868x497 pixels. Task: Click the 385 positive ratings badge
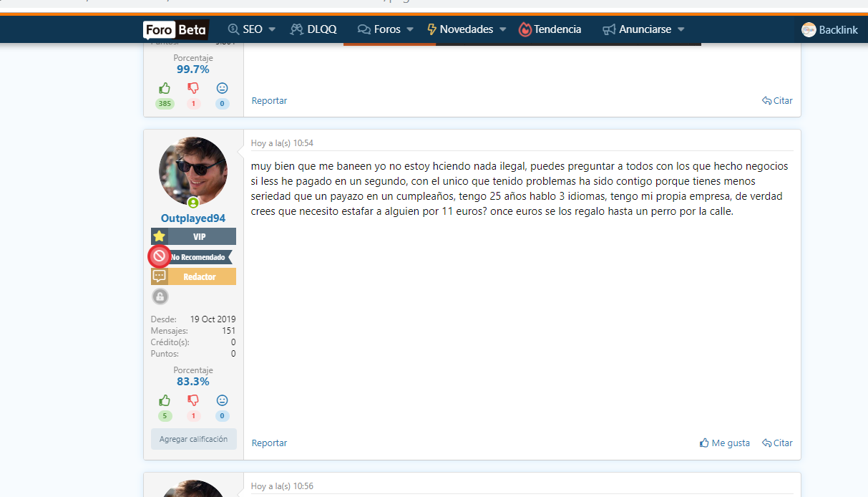[165, 104]
